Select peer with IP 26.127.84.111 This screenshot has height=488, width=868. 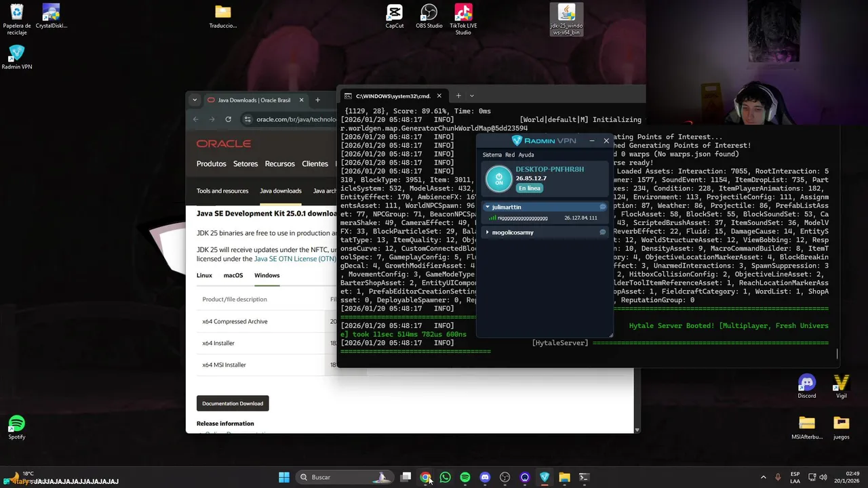tap(545, 218)
